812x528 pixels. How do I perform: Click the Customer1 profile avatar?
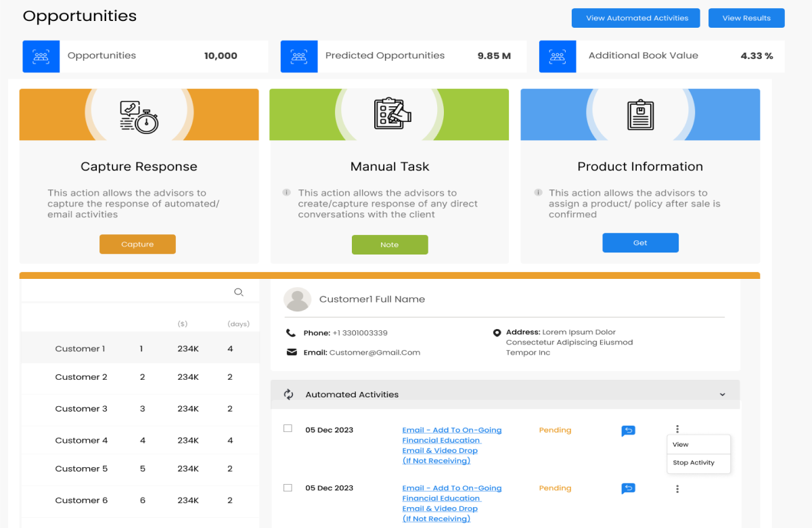click(x=297, y=299)
